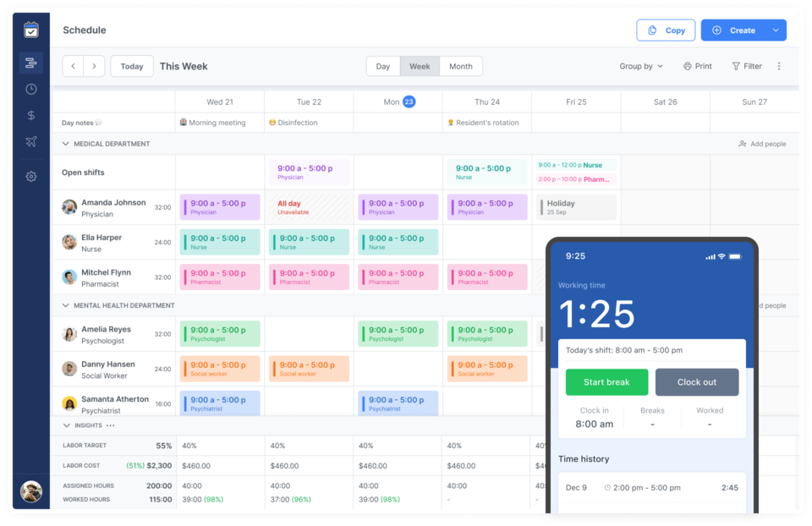Image resolution: width=812 pixels, height=526 pixels.
Task: Click the profile avatar at the sidebar bottom
Action: 30,491
